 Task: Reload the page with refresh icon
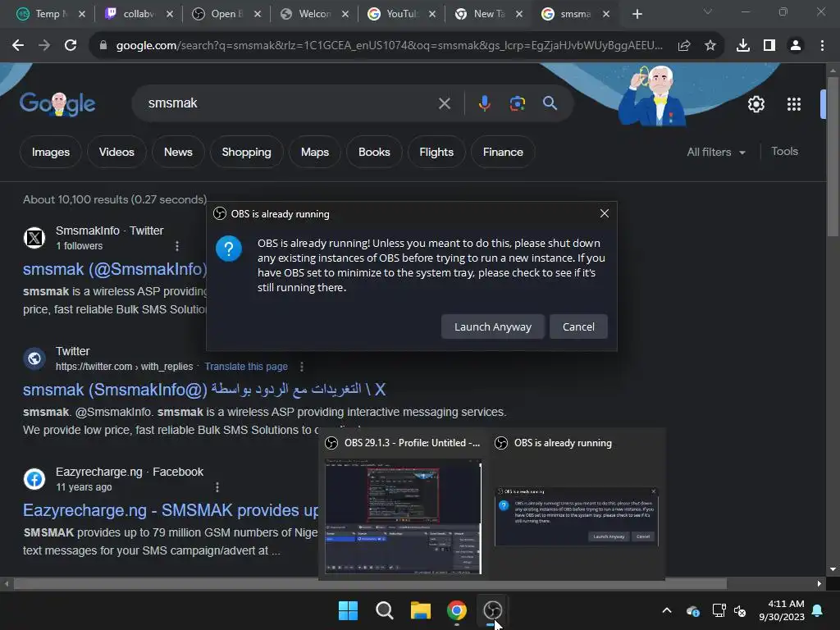point(71,46)
